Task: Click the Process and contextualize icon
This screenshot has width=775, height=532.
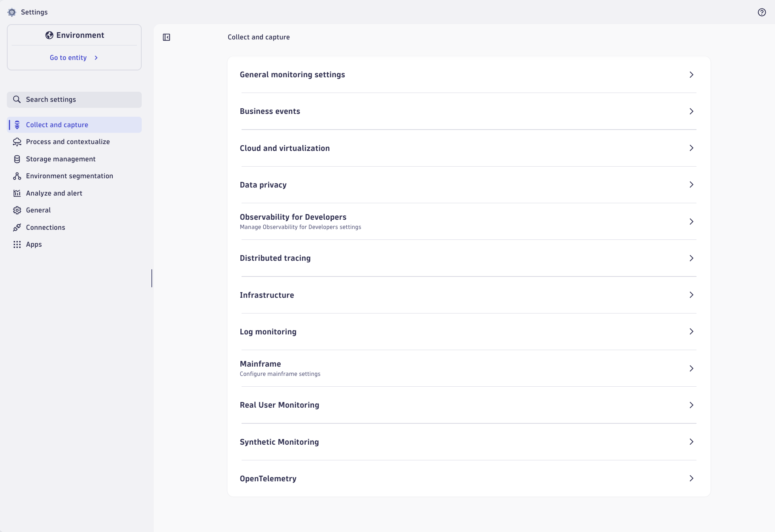Action: [17, 142]
